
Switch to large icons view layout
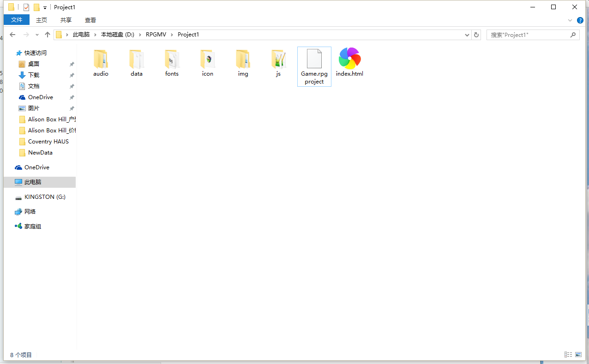tap(578, 354)
